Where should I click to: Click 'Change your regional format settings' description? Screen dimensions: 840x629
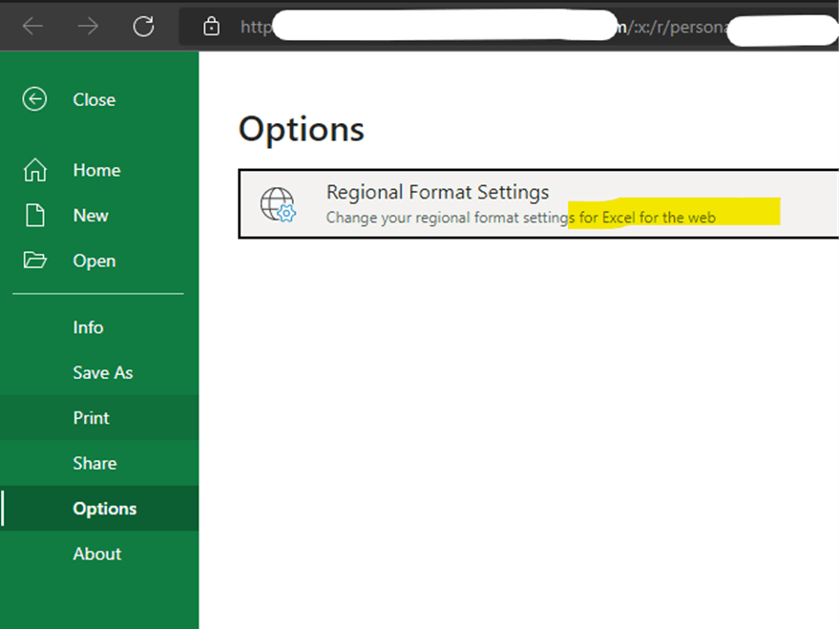pos(521,218)
